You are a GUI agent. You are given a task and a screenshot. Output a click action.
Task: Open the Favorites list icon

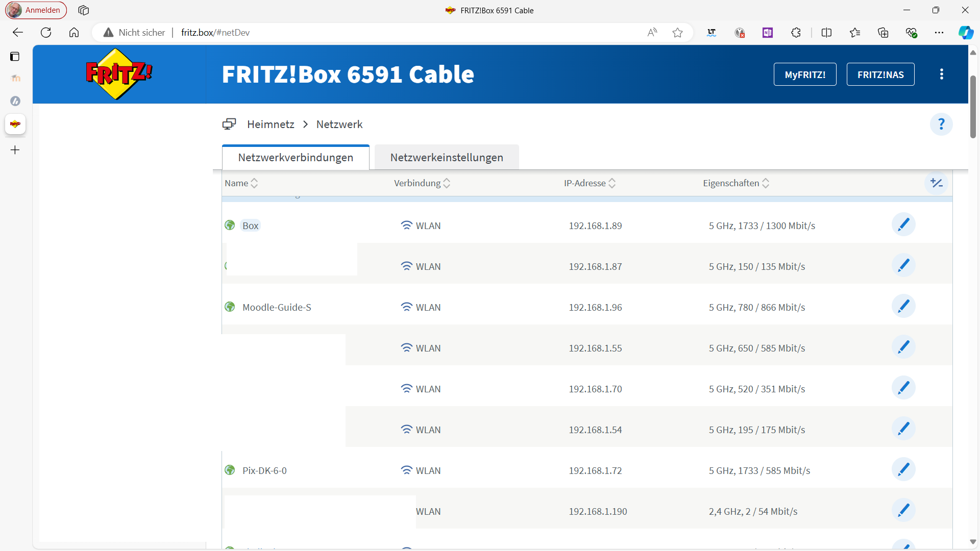[855, 33]
